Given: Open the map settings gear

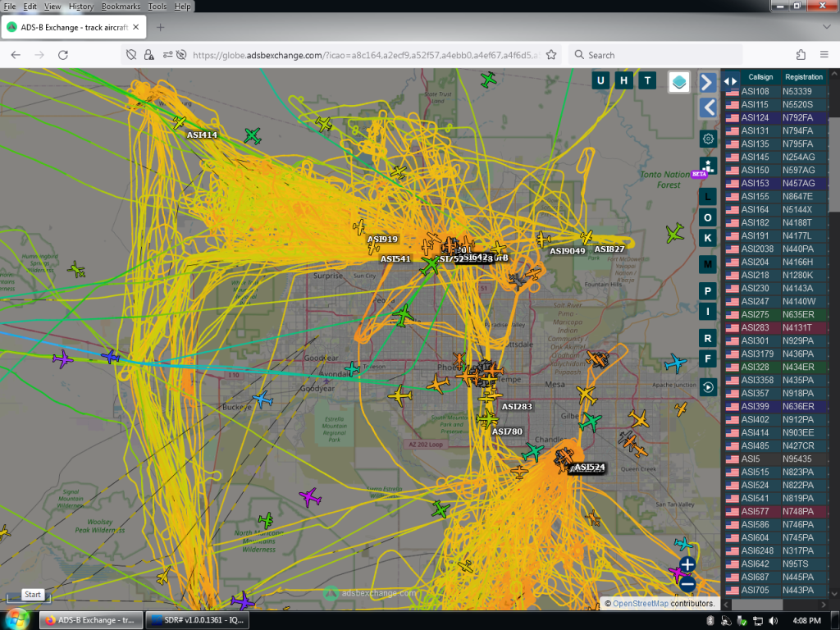Looking at the screenshot, I should 708,139.
